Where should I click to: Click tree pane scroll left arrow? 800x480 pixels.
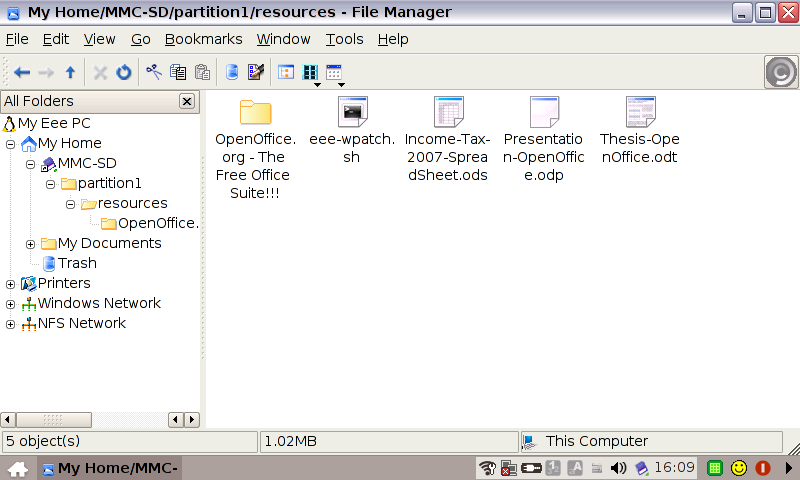pyautogui.click(x=8, y=420)
